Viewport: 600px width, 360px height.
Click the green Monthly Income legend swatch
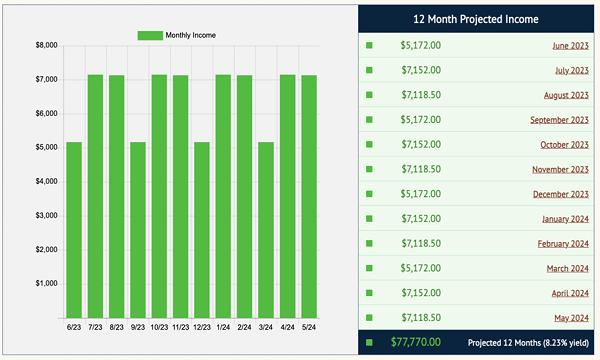tap(150, 35)
